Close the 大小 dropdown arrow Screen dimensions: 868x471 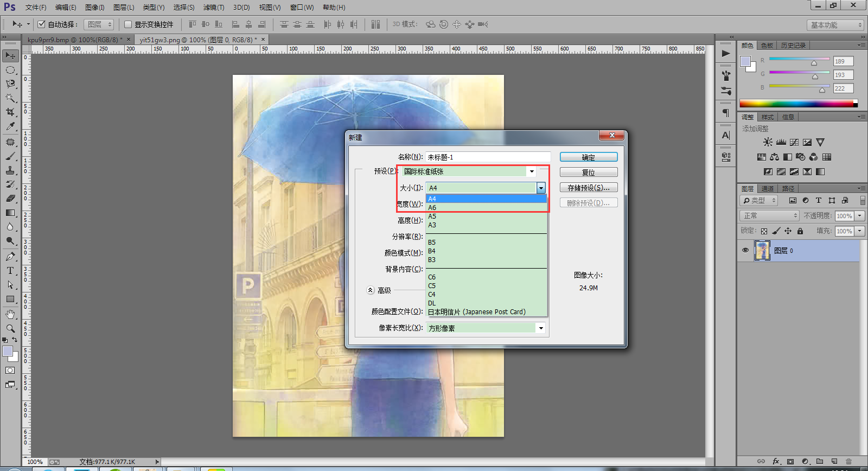[x=541, y=188]
